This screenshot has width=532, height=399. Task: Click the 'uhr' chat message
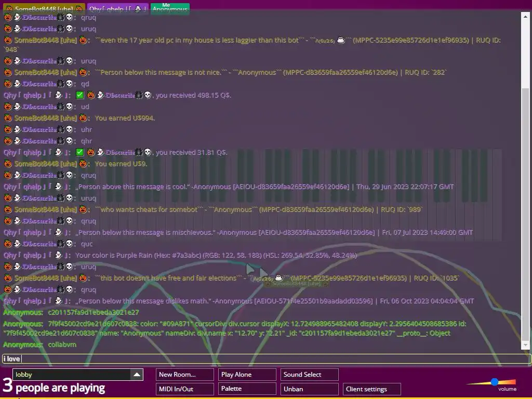pyautogui.click(x=87, y=129)
